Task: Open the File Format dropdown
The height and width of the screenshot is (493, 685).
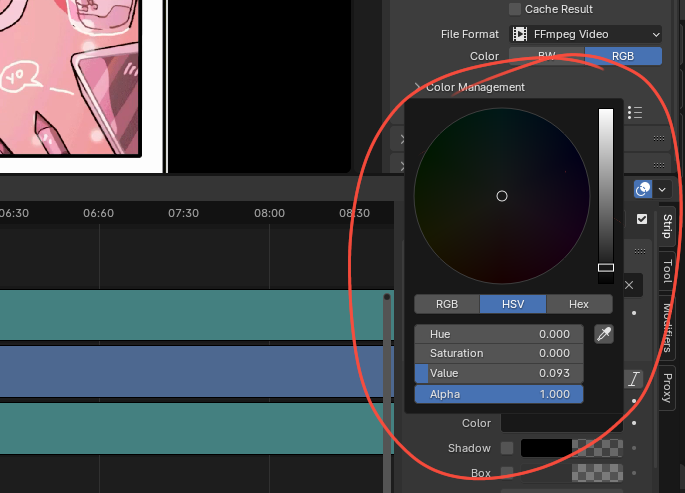Action: click(x=585, y=34)
